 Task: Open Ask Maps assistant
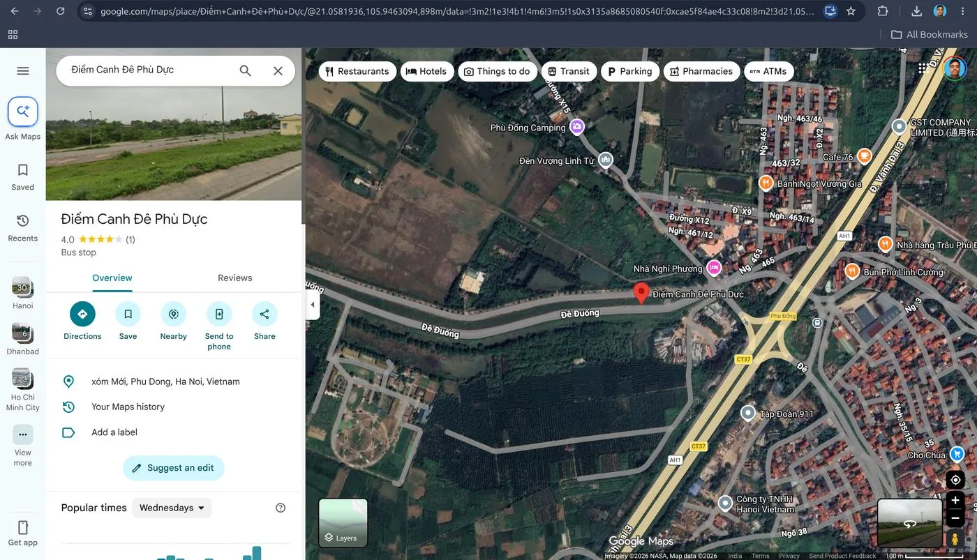[x=22, y=112]
